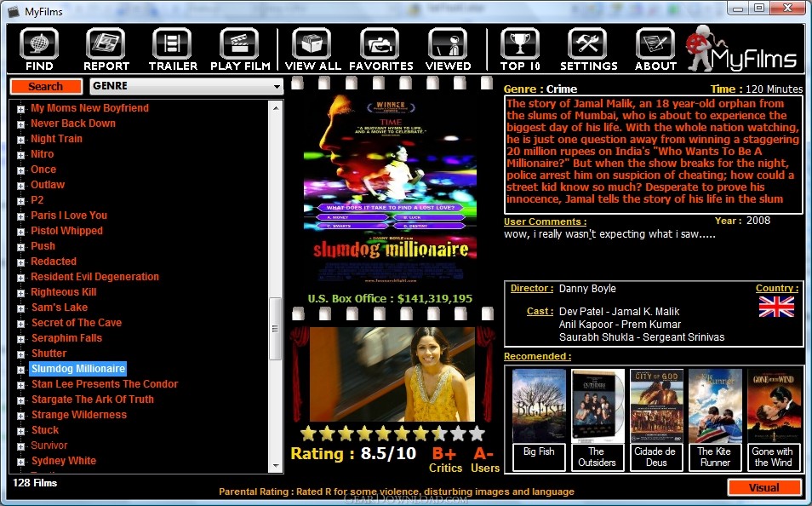
Task: Open the ABOUT page
Action: point(655,49)
